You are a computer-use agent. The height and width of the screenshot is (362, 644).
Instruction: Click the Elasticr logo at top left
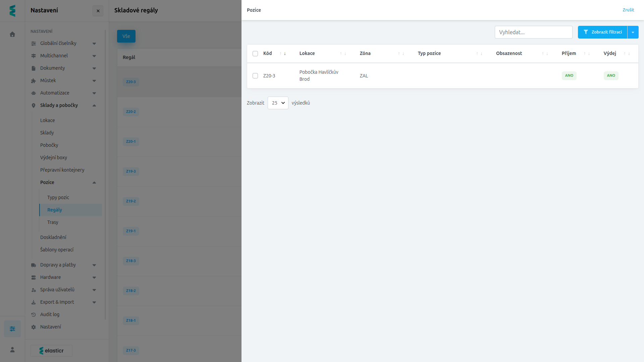click(12, 11)
